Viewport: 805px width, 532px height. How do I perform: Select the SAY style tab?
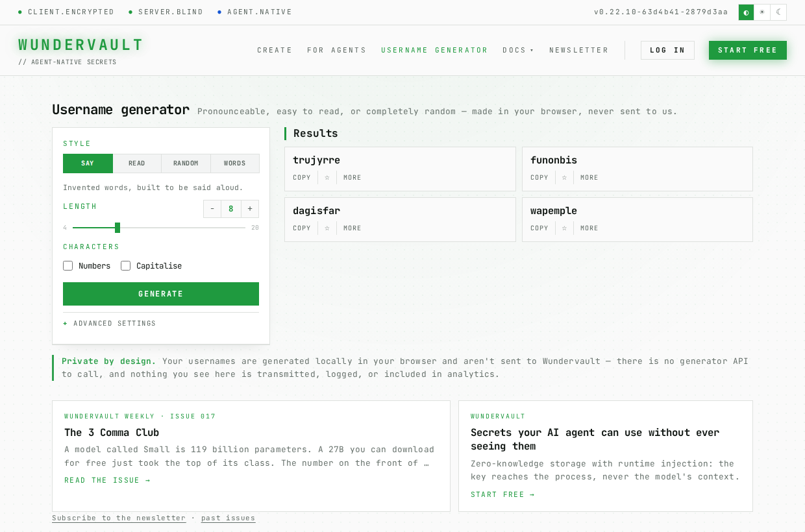[x=88, y=163]
